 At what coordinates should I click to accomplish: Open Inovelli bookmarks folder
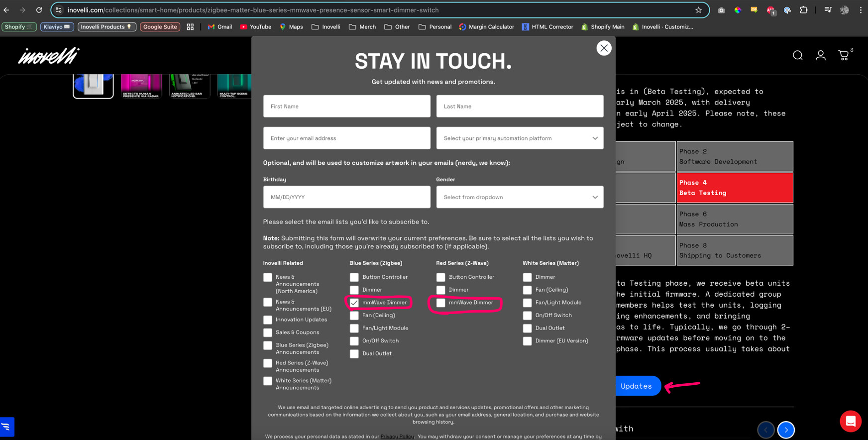coord(326,27)
